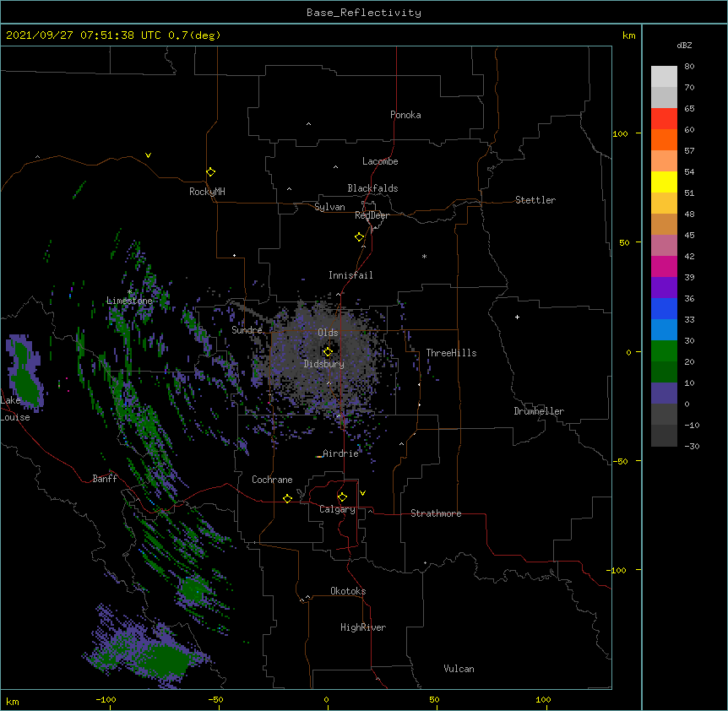Click the yellow marker near RockyMH
The width and height of the screenshot is (728, 711).
[210, 171]
